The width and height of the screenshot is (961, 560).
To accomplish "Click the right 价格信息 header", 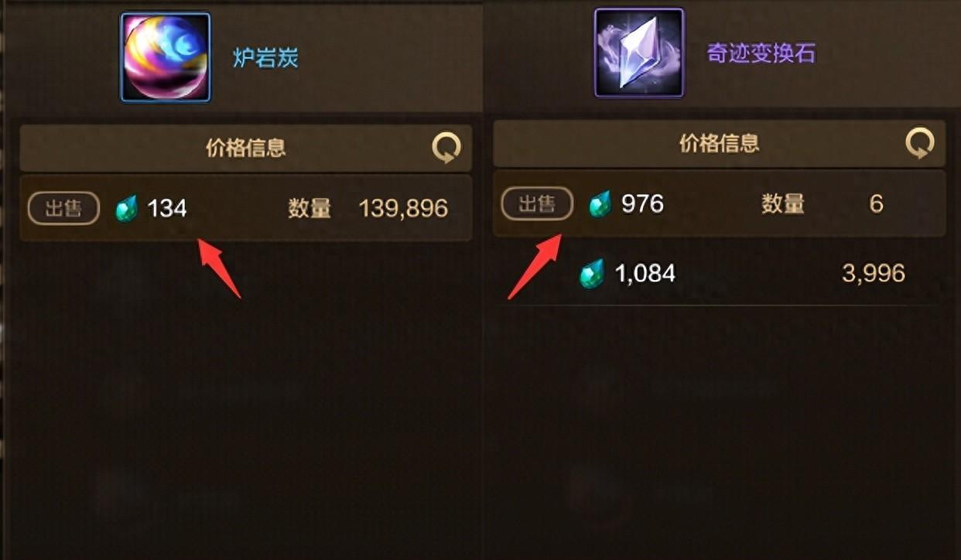I will pyautogui.click(x=720, y=144).
